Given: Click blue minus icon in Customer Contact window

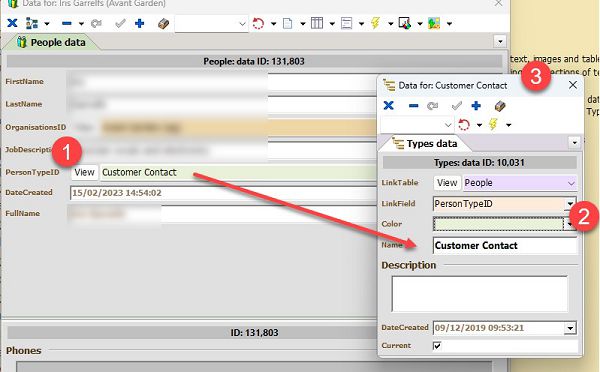Looking at the screenshot, I should (413, 106).
